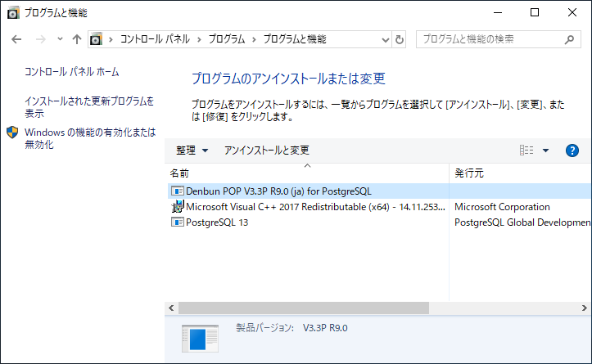Minimize the プログラムと機能 window
592x364 pixels.
pos(498,12)
